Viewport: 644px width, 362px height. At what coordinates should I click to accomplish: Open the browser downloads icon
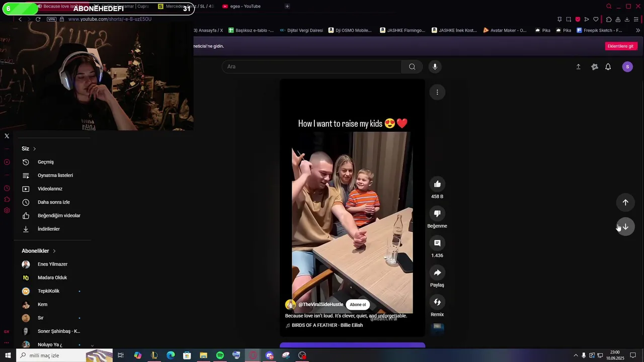point(627,19)
